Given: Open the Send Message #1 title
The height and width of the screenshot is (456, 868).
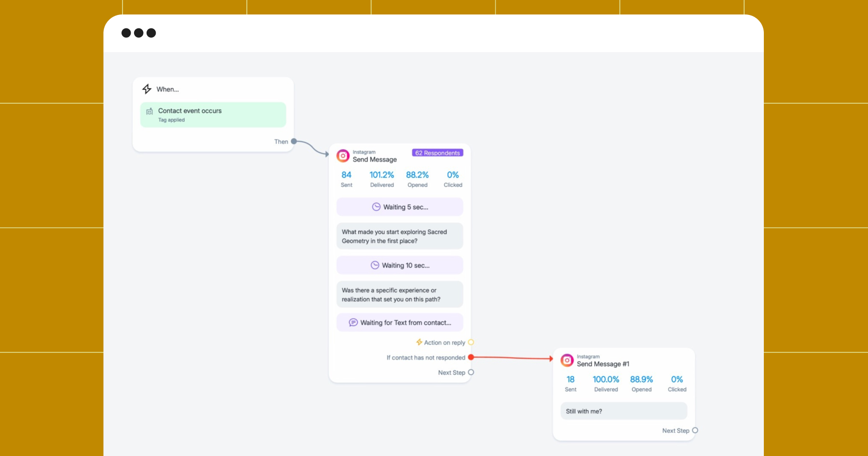Looking at the screenshot, I should point(603,364).
